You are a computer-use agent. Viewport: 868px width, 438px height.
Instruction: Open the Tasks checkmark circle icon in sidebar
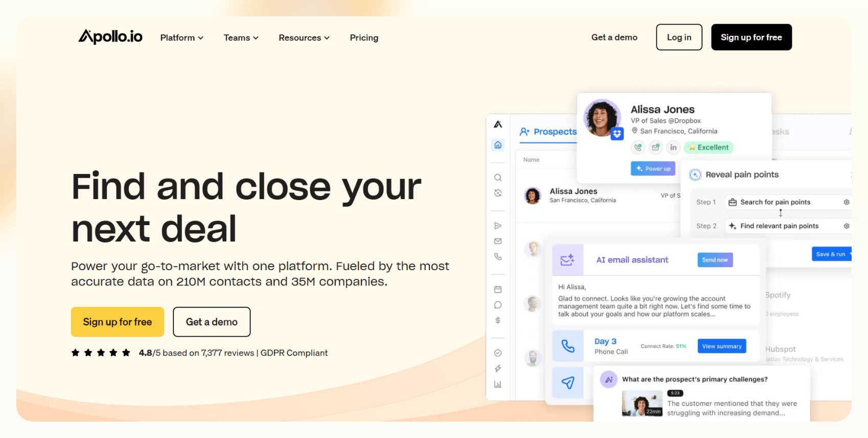tap(498, 353)
